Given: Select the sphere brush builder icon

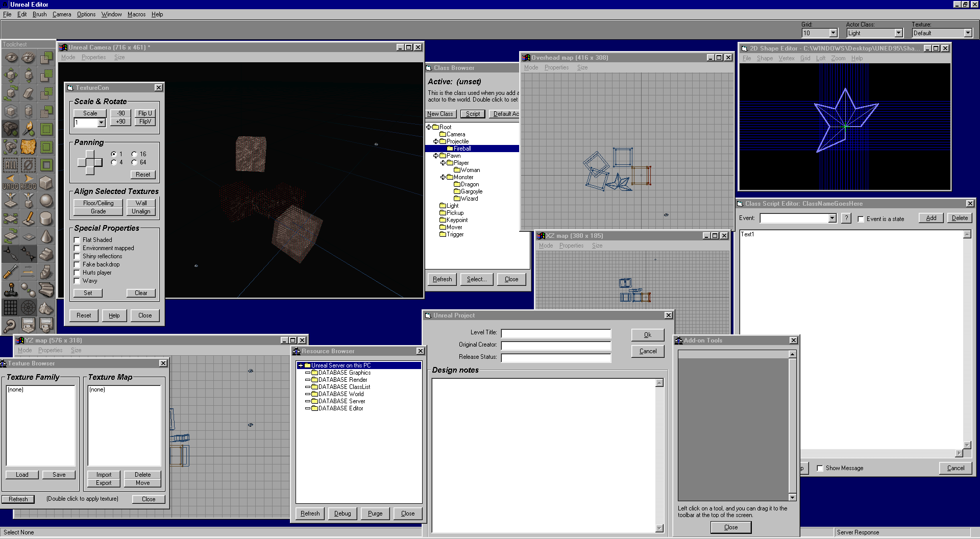Looking at the screenshot, I should (46, 201).
